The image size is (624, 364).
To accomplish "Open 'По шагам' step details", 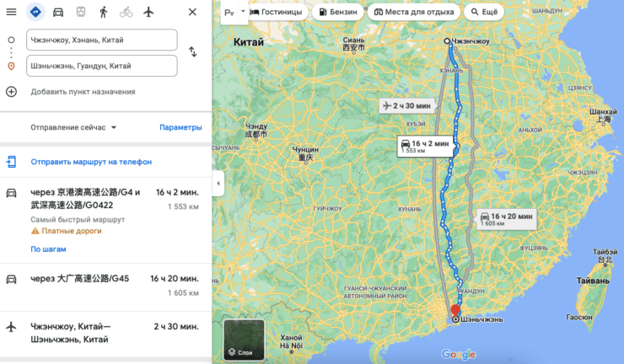I will tap(48, 249).
